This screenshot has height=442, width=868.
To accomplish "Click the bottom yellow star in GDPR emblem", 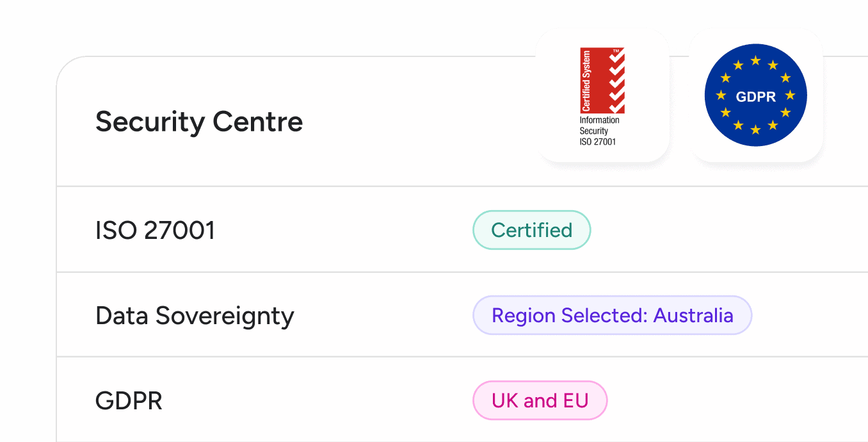I will 755,130.
